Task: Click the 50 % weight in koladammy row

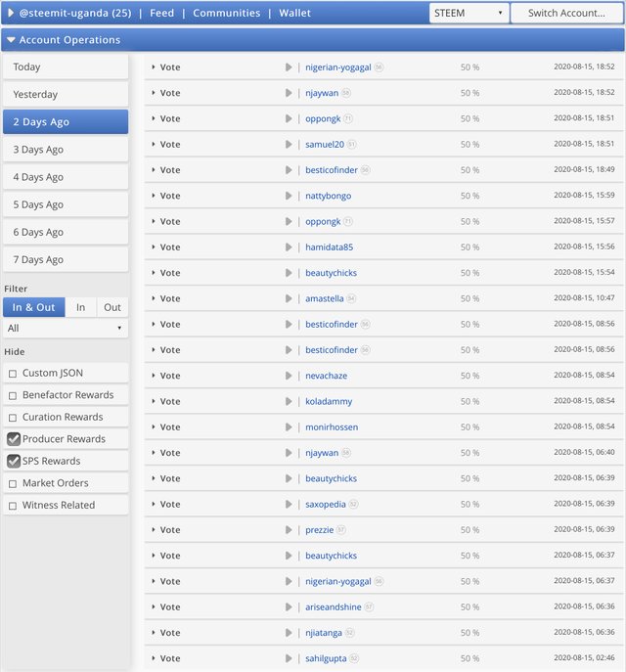Action: click(470, 402)
